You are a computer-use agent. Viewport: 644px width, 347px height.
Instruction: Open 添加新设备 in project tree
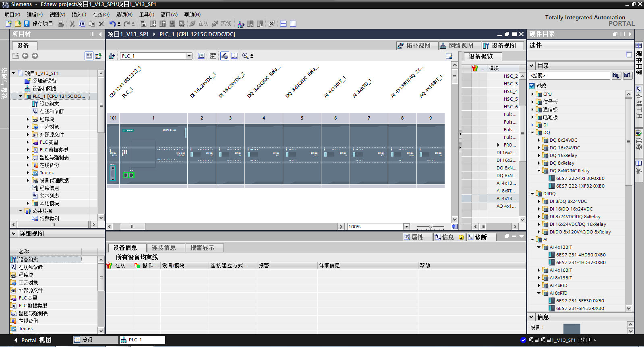(44, 81)
